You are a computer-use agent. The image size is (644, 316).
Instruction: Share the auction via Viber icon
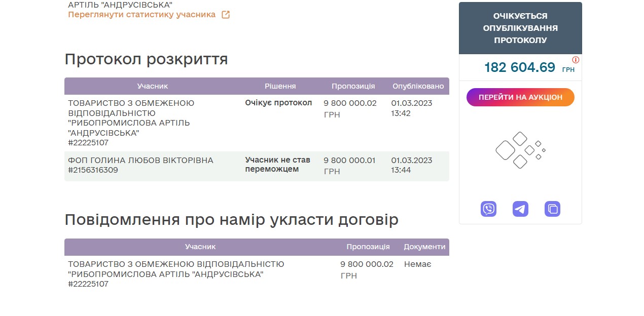pos(488,209)
